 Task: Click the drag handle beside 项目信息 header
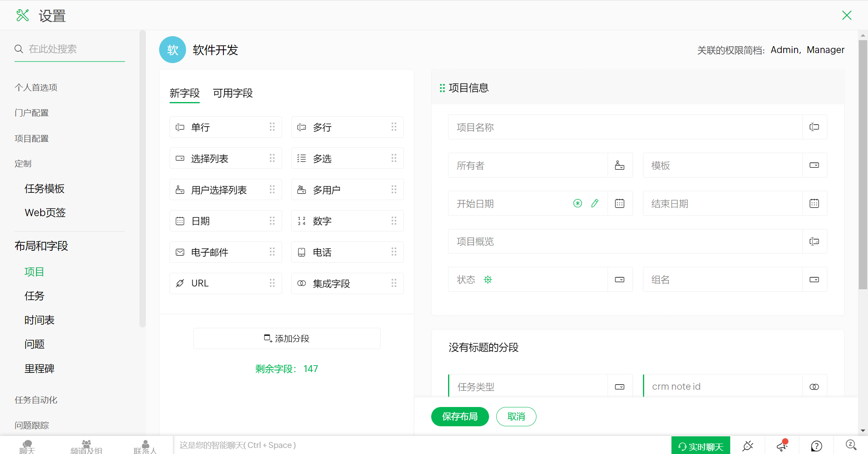(442, 88)
